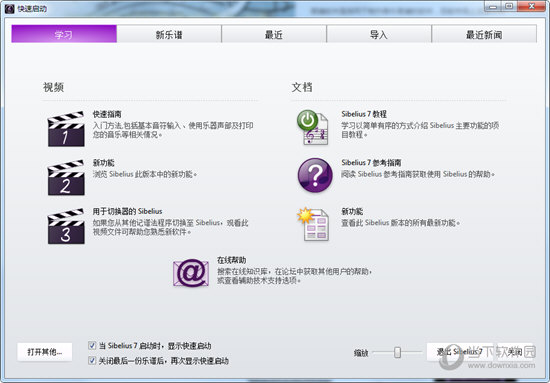This screenshot has width=550, height=383.
Task: Click the new features document star icon
Action: tap(313, 224)
